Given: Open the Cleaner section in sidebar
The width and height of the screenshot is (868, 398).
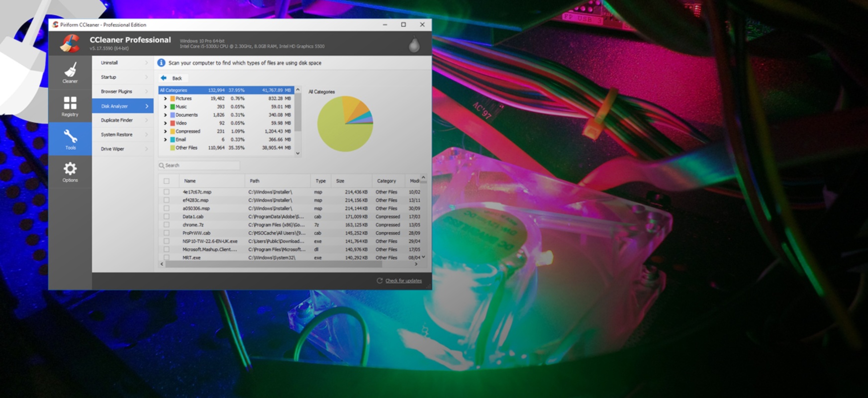Looking at the screenshot, I should pyautogui.click(x=70, y=72).
